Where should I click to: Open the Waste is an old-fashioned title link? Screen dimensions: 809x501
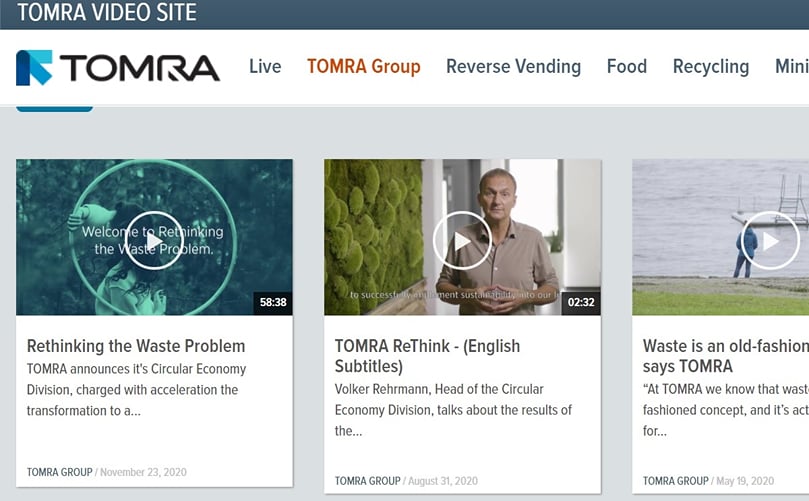tap(725, 356)
